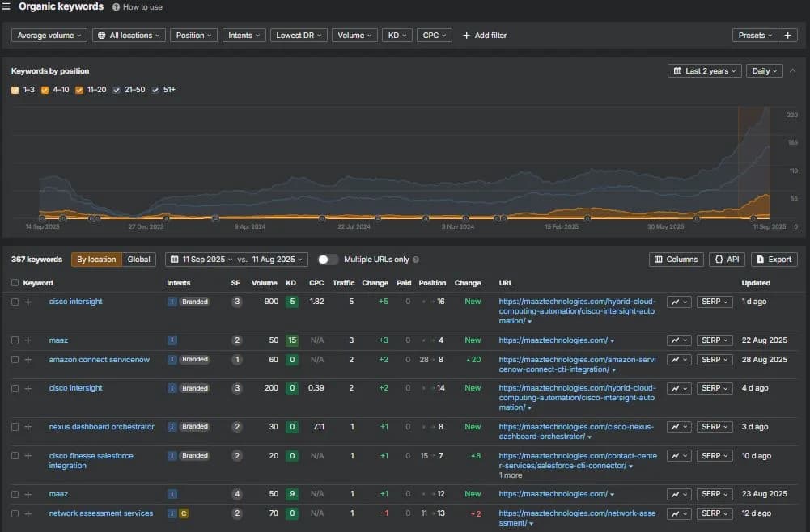Screen dimensions: 810x532
Task: Open the CPC filter dropdown
Action: coord(435,35)
